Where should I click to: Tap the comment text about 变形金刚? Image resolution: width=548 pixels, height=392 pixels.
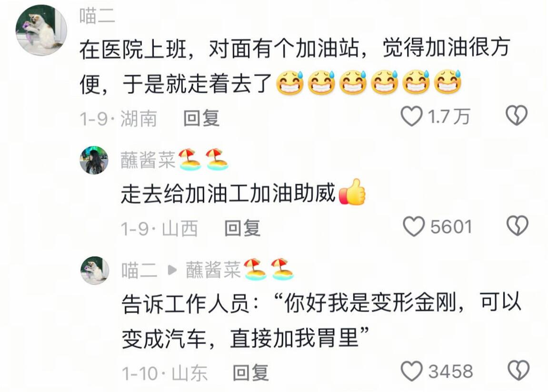tap(321, 321)
